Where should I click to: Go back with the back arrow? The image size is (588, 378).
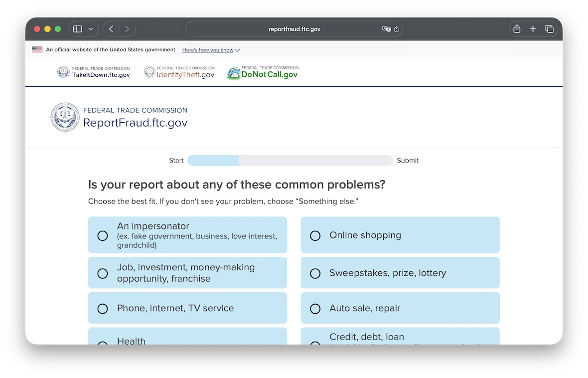[112, 29]
